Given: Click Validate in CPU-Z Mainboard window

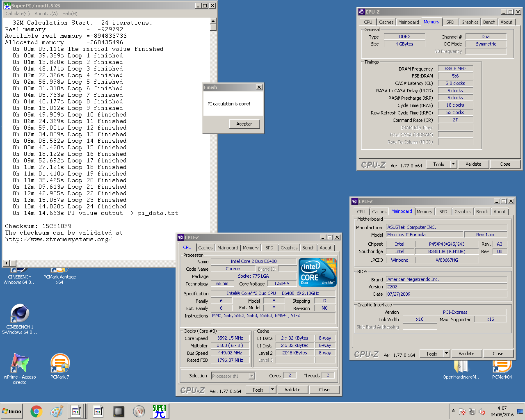Looking at the screenshot, I should (x=466, y=354).
